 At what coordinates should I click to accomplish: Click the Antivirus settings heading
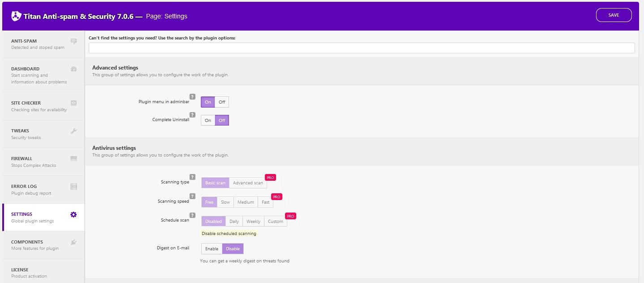(114, 148)
